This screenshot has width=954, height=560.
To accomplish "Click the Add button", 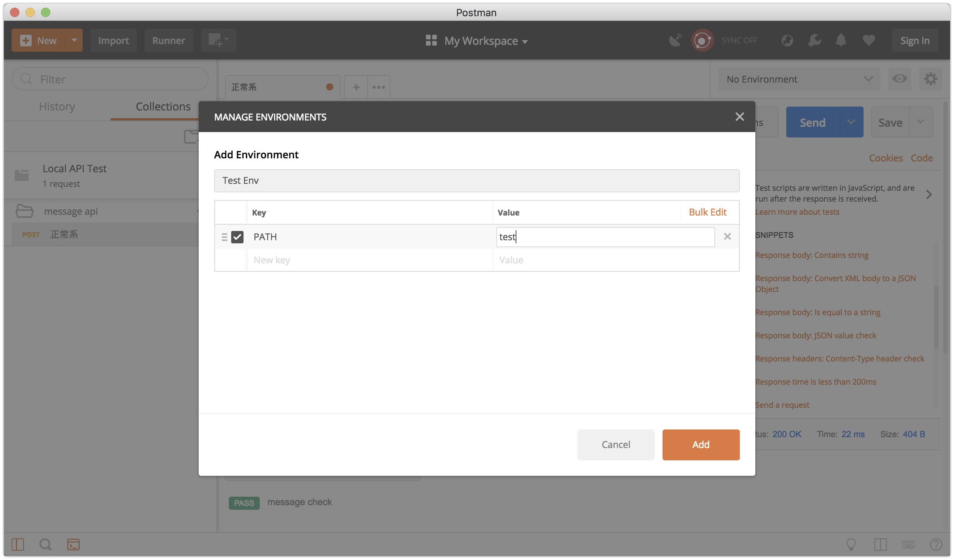I will pos(701,445).
